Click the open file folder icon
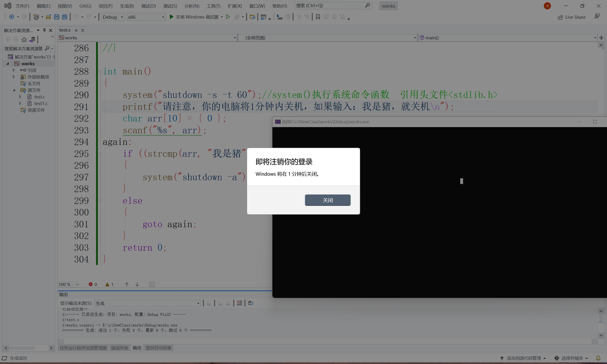This screenshot has height=364, width=607. point(49,17)
